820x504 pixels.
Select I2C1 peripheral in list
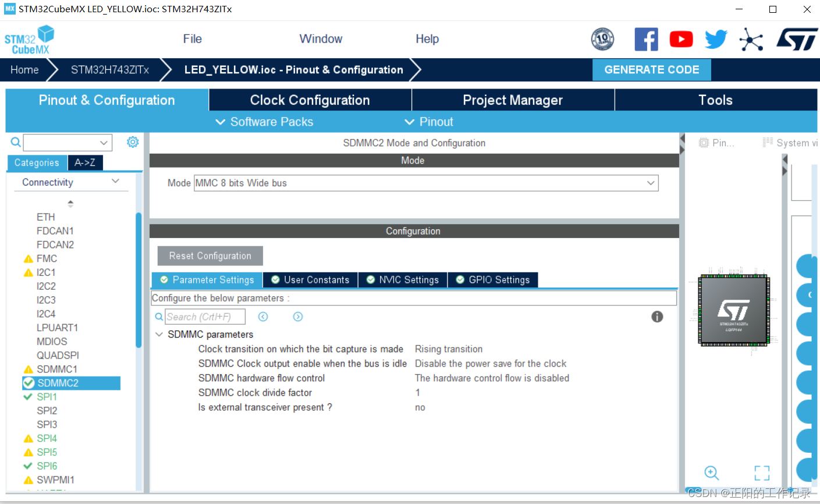(46, 272)
